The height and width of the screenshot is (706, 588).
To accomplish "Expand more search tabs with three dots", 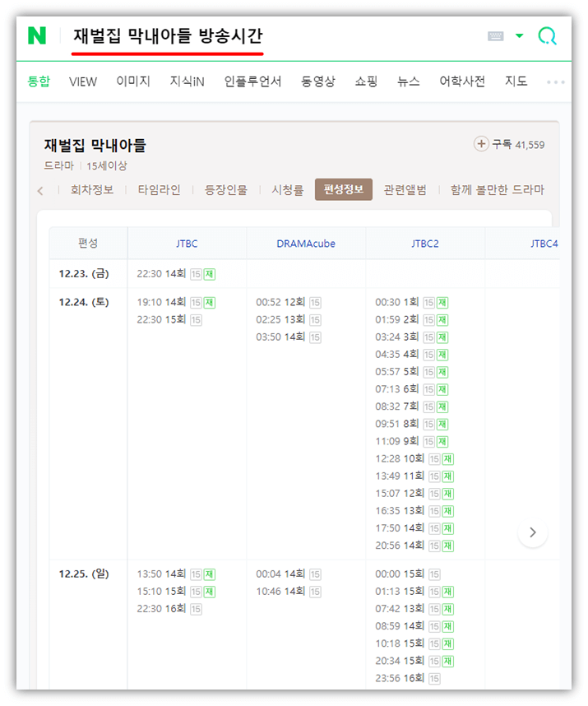I will pos(556,82).
